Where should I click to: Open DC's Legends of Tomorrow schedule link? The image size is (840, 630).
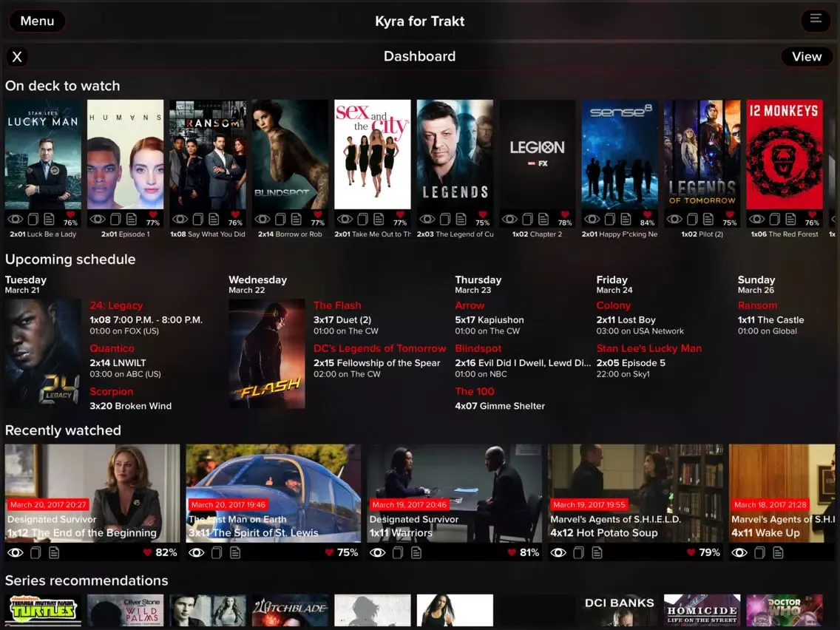pos(380,348)
